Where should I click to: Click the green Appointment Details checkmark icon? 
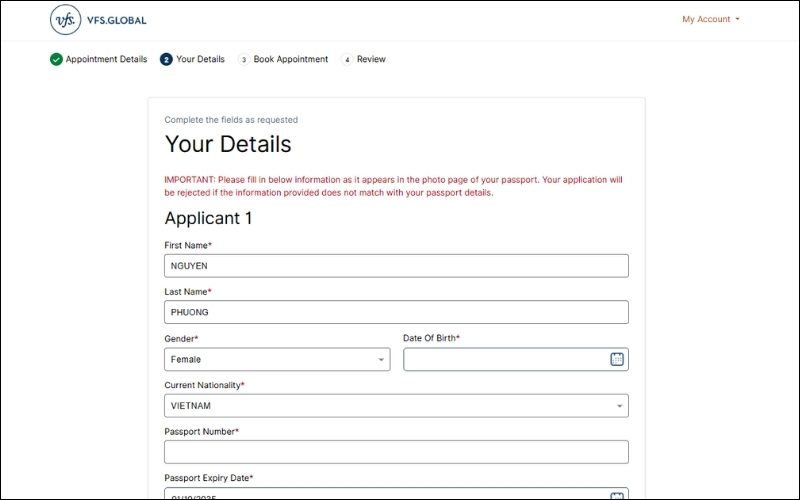tap(56, 59)
